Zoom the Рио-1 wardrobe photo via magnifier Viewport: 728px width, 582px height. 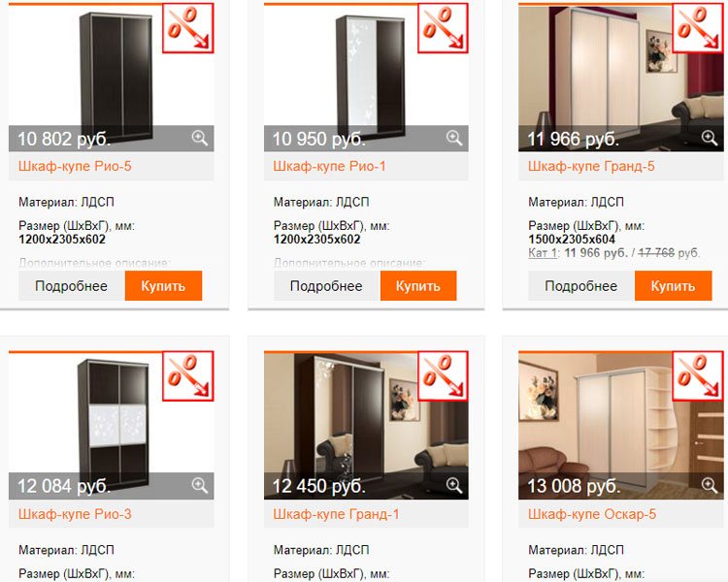[x=454, y=138]
